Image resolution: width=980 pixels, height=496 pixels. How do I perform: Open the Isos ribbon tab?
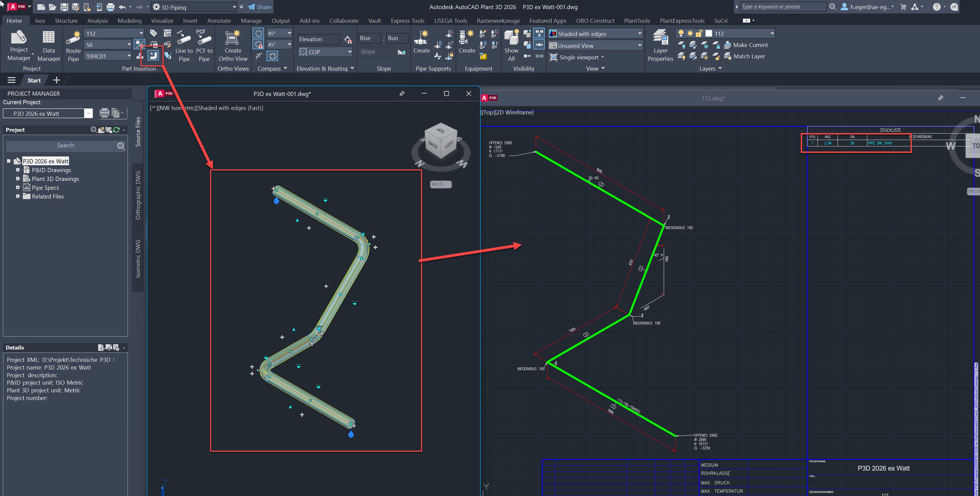click(40, 21)
